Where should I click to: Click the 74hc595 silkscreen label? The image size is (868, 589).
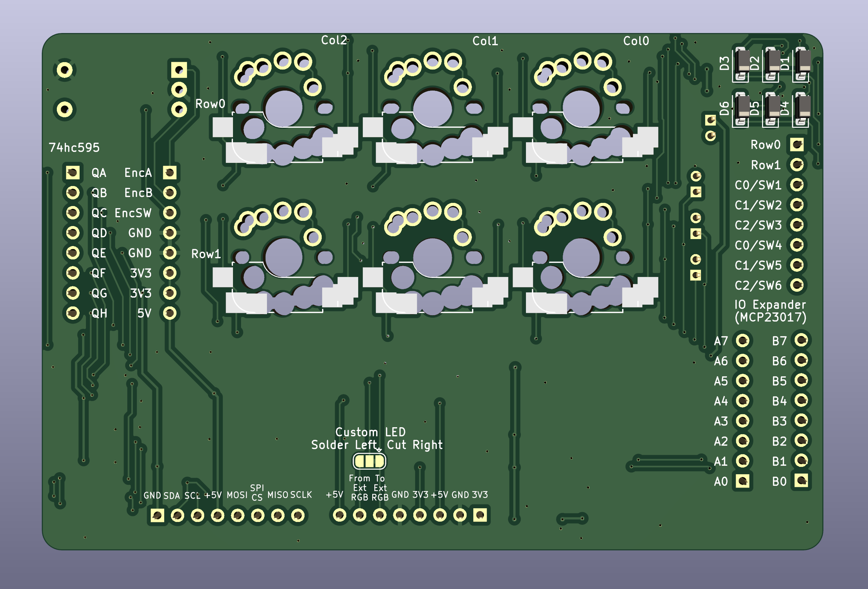click(74, 148)
